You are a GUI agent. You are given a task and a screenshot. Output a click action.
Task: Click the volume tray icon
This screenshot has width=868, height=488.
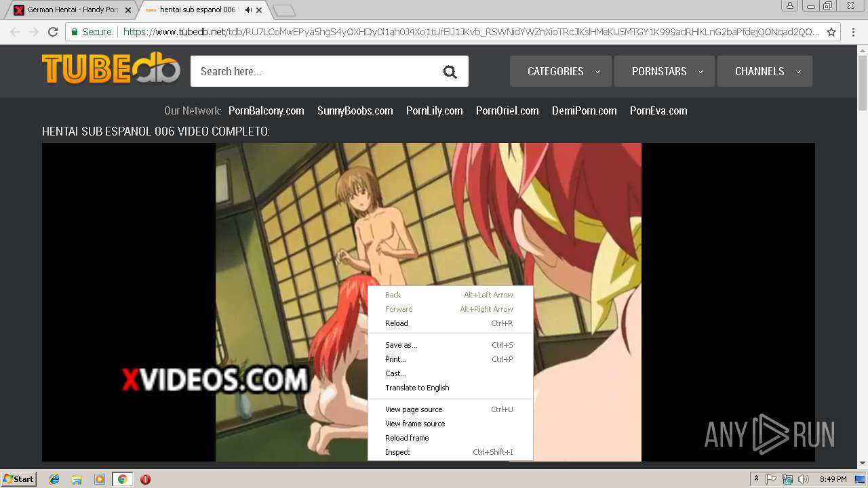(804, 479)
